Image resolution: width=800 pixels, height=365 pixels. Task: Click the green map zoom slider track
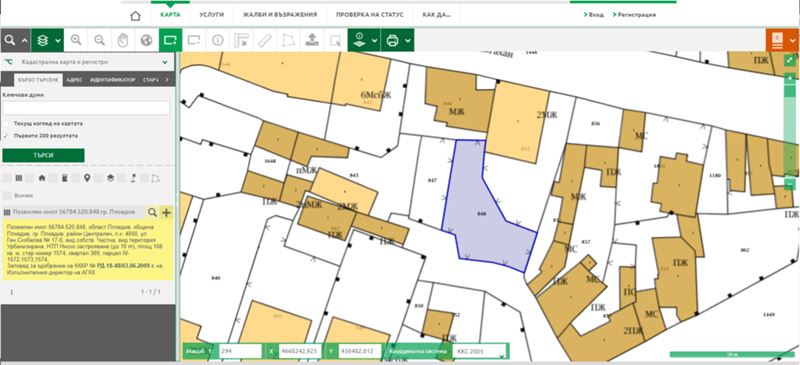point(790,130)
